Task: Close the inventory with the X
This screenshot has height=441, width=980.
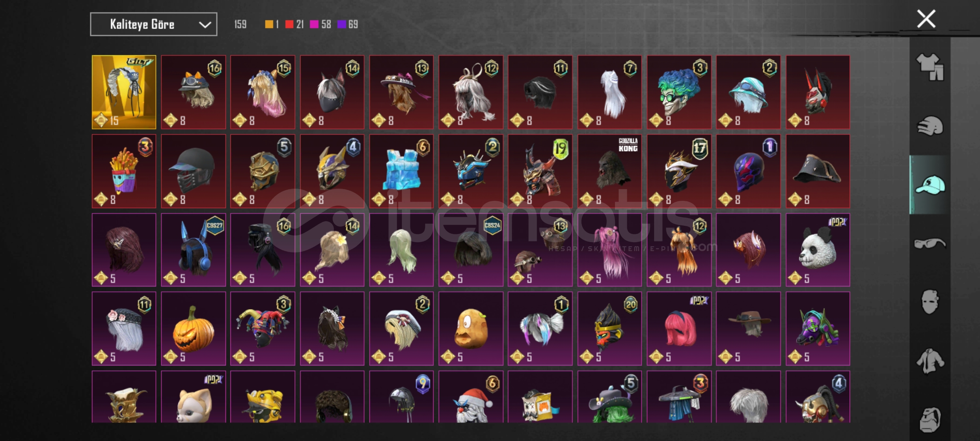Action: [926, 19]
